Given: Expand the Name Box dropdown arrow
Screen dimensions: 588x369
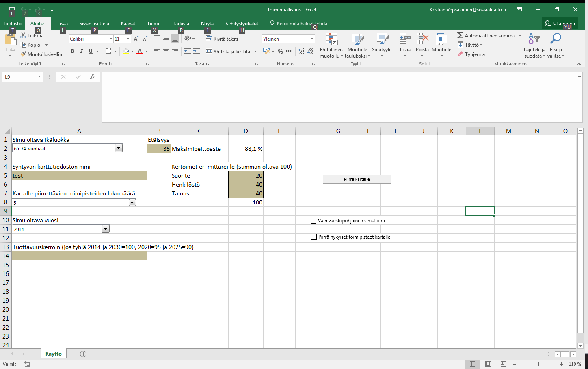Looking at the screenshot, I should click(39, 77).
